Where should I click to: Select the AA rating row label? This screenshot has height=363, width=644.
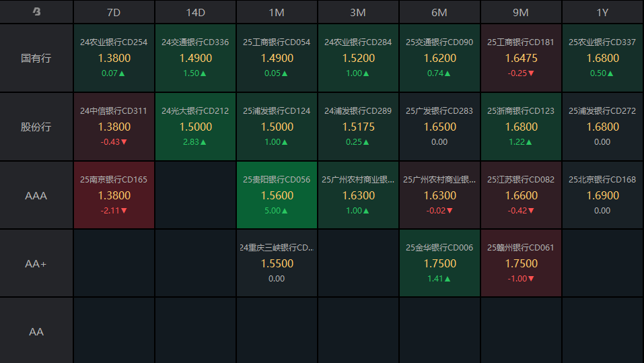pos(36,331)
